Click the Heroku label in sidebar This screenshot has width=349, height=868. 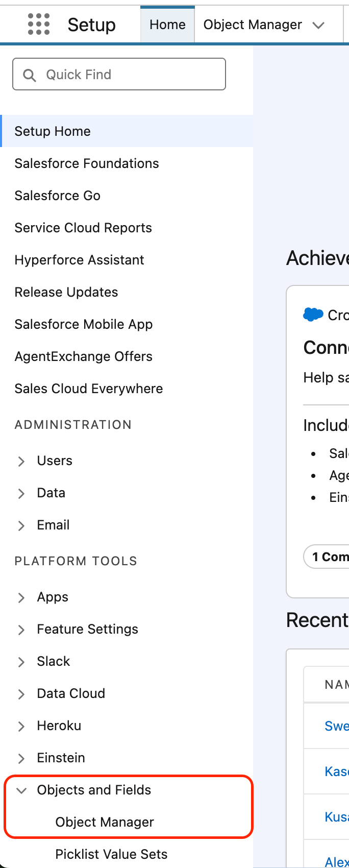point(59,726)
